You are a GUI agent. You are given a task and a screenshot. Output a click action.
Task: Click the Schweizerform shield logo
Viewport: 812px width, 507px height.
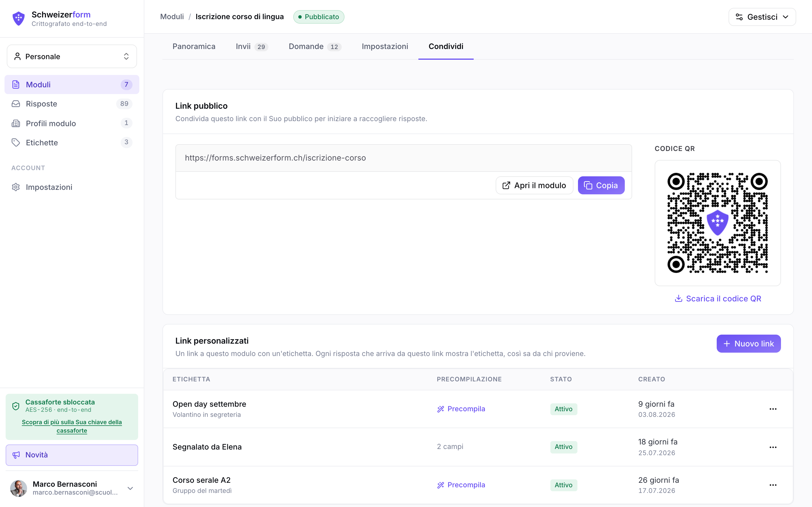coord(18,18)
